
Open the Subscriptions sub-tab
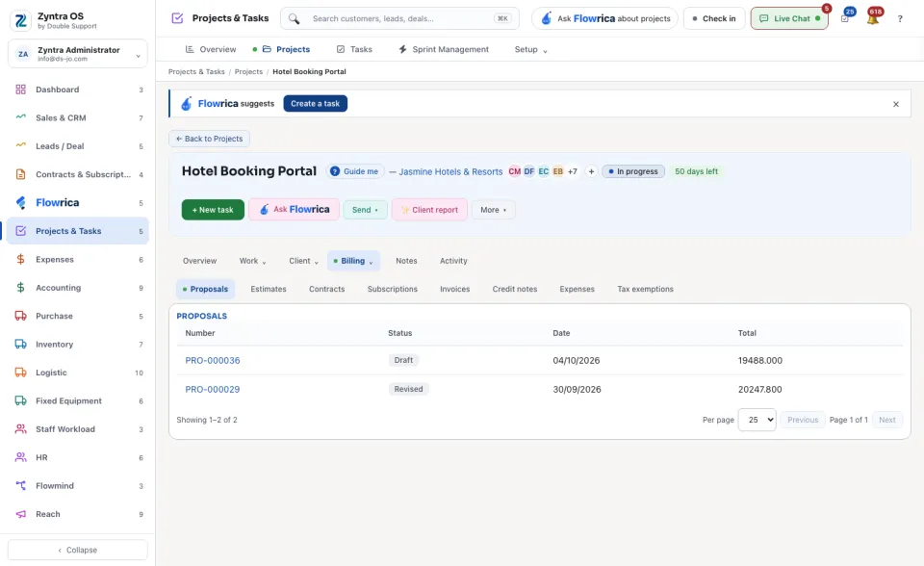pyautogui.click(x=393, y=289)
